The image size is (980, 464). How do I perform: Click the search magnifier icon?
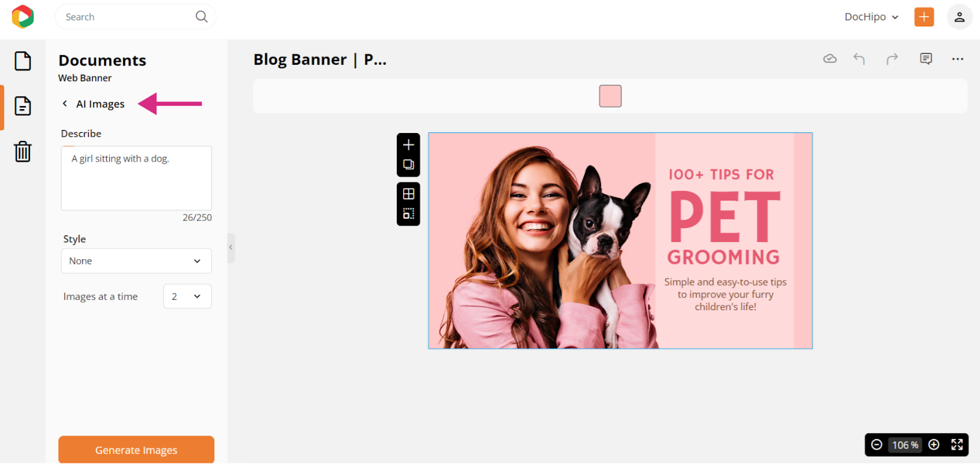(202, 17)
